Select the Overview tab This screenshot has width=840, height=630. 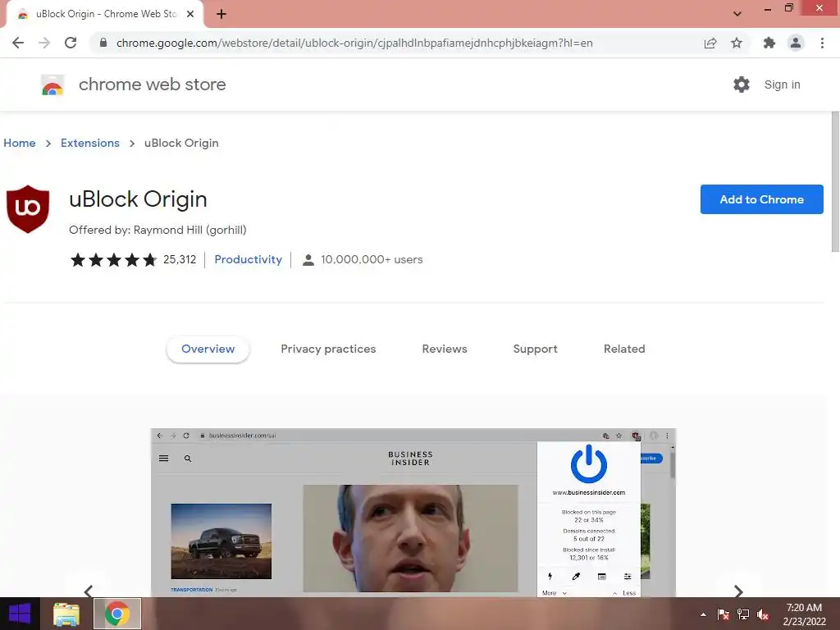pyautogui.click(x=208, y=349)
